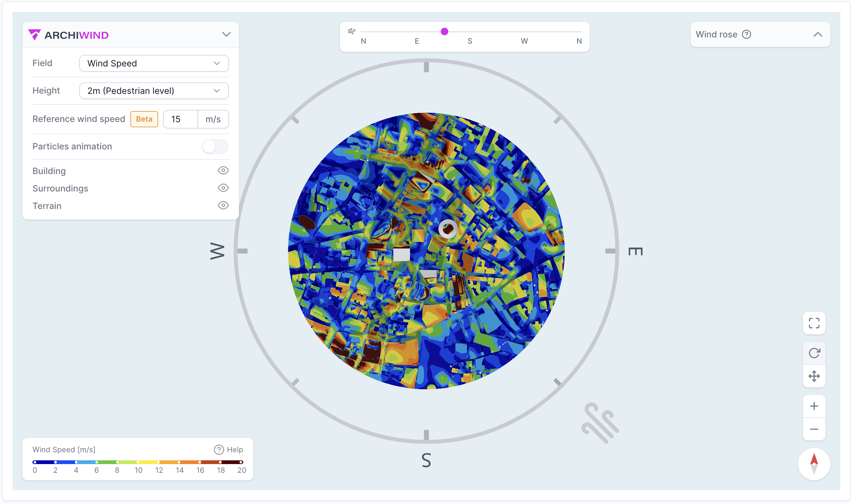This screenshot has height=504, width=851.
Task: Click the reference wind speed input field
Action: pos(180,119)
